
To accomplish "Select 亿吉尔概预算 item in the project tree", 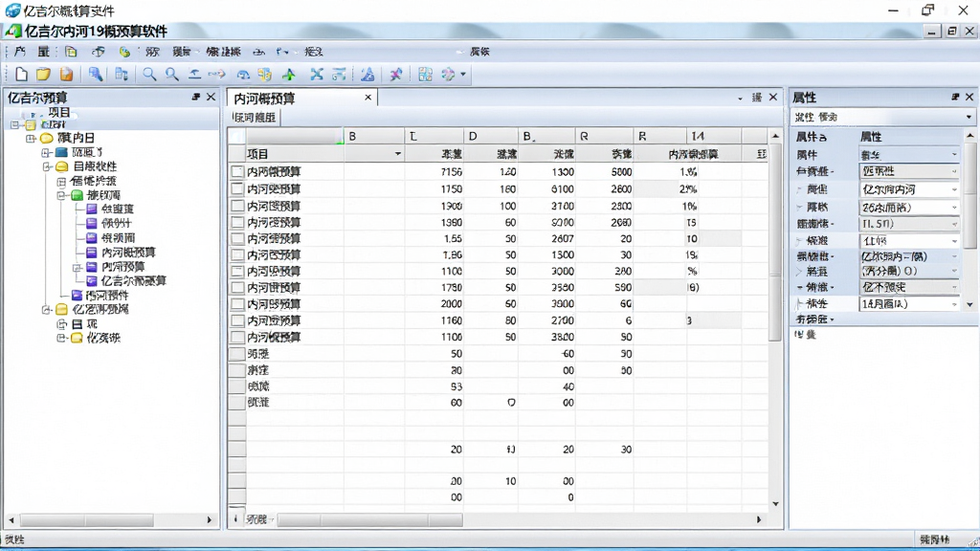I will pos(134,281).
